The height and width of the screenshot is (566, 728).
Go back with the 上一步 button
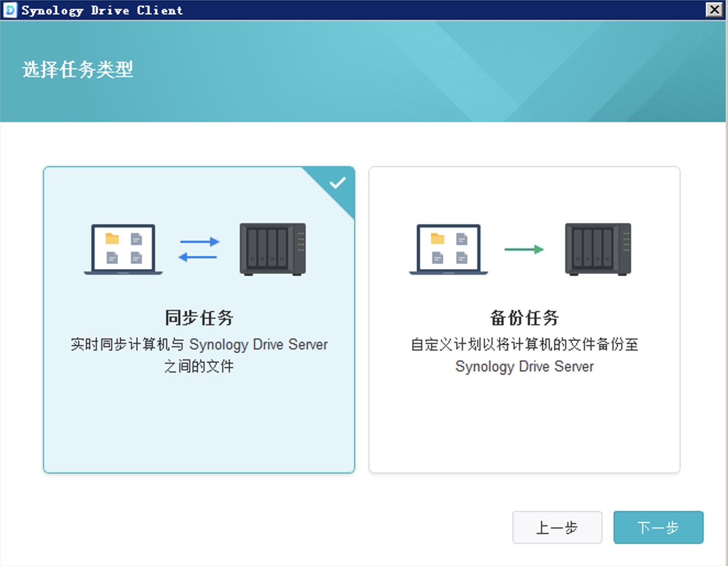pos(557,528)
